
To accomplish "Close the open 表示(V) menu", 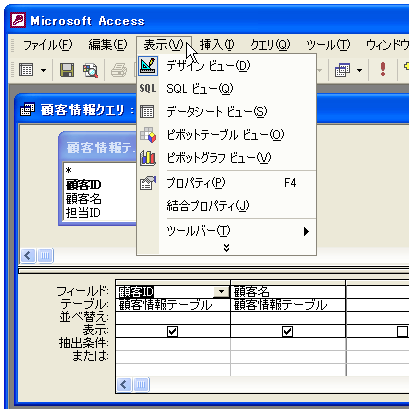I will point(163,45).
